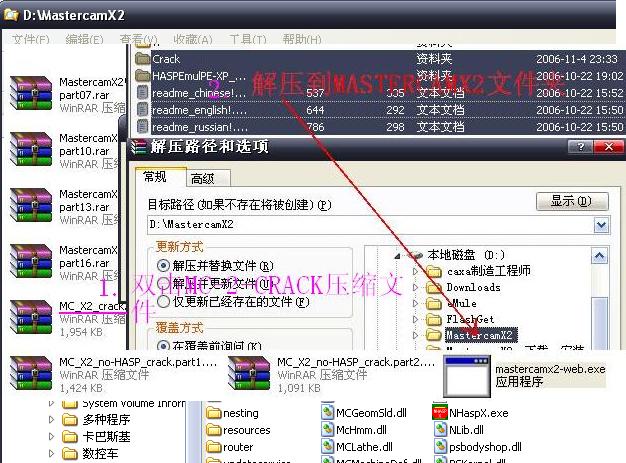The height and width of the screenshot is (463, 626).
Task: Open the resources folder icon
Action: click(x=214, y=430)
